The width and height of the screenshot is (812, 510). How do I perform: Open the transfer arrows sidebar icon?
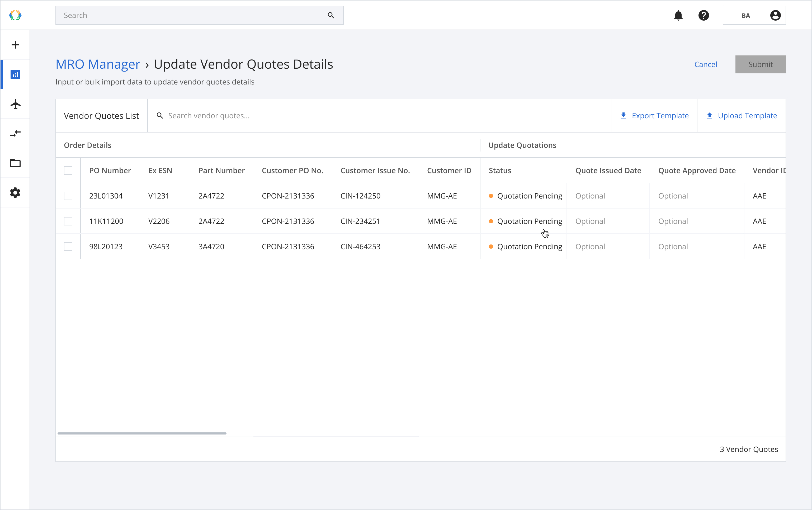[x=15, y=134]
